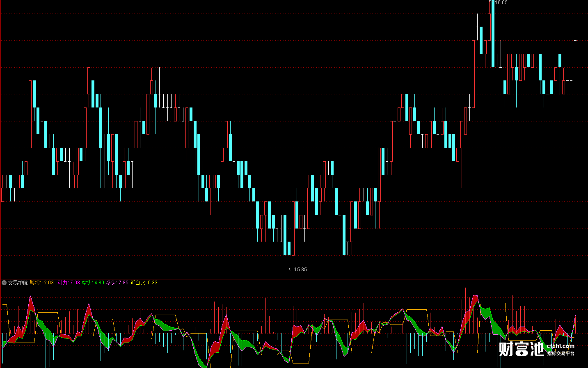The height and width of the screenshot is (368, 588).
Task: Click the 多头: 7.85 value
Action: coord(117,283)
